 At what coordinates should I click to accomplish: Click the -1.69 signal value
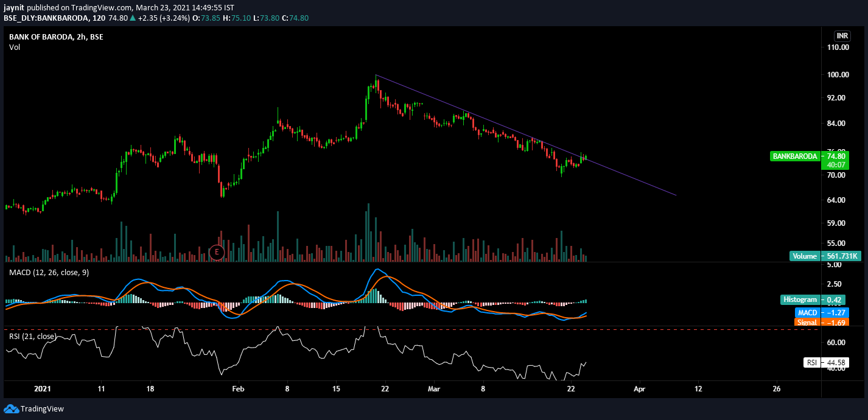(834, 323)
